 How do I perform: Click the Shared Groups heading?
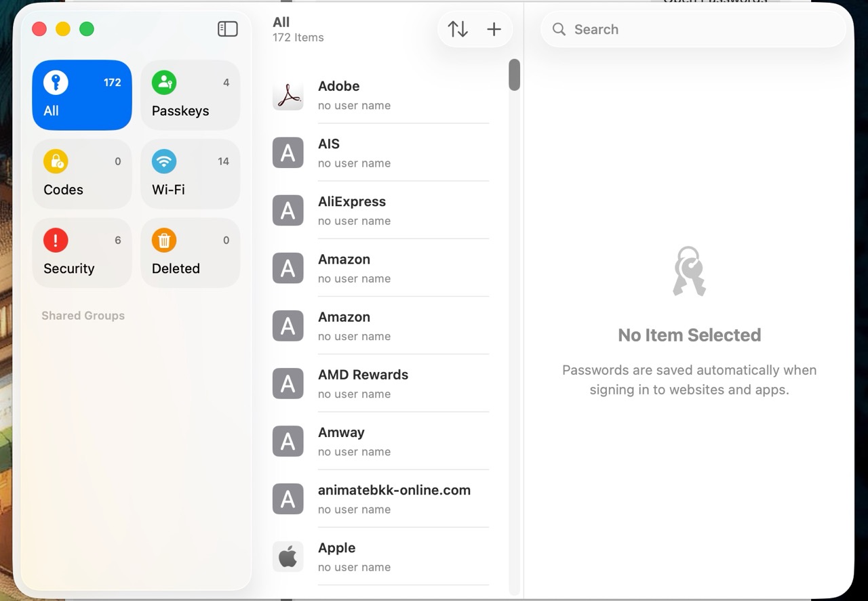83,316
